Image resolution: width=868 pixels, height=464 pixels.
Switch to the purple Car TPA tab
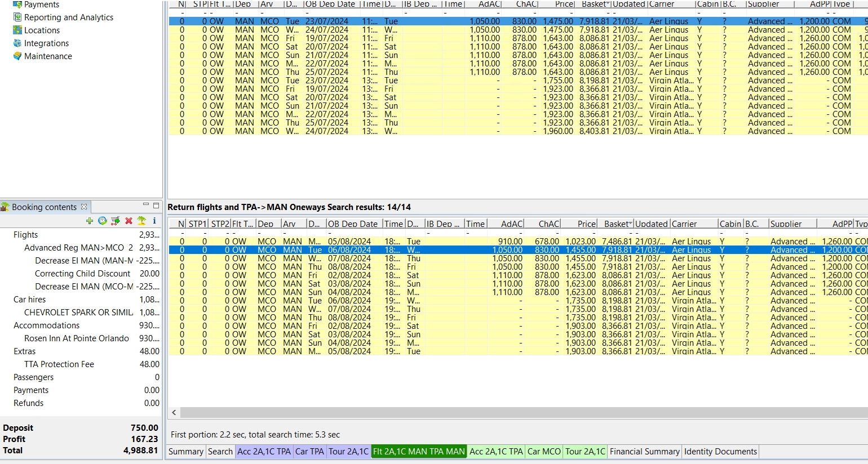(309, 452)
